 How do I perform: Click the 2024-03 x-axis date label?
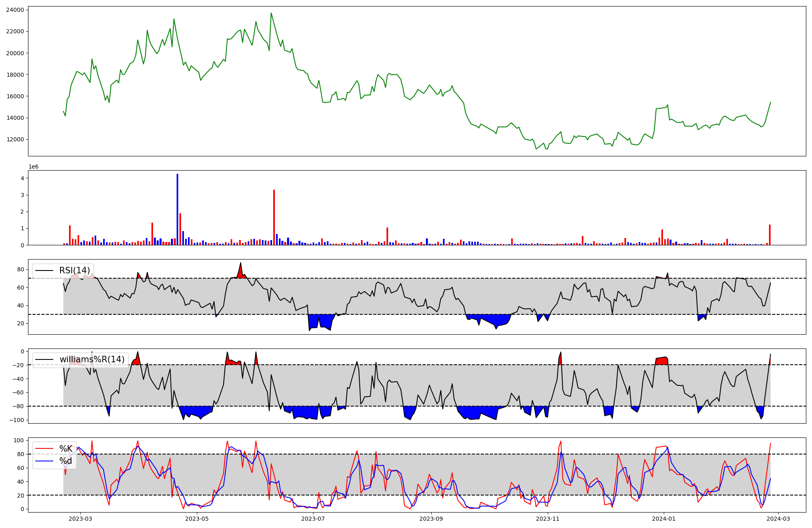(x=778, y=519)
